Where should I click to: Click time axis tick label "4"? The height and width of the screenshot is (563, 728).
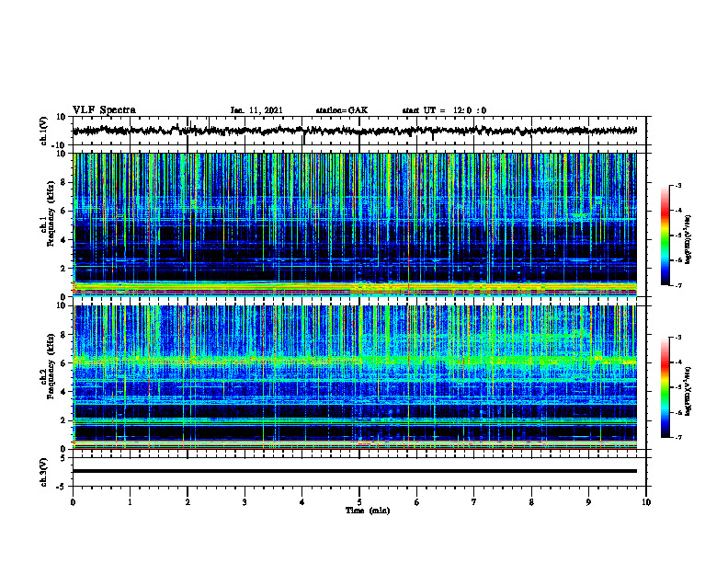(302, 502)
